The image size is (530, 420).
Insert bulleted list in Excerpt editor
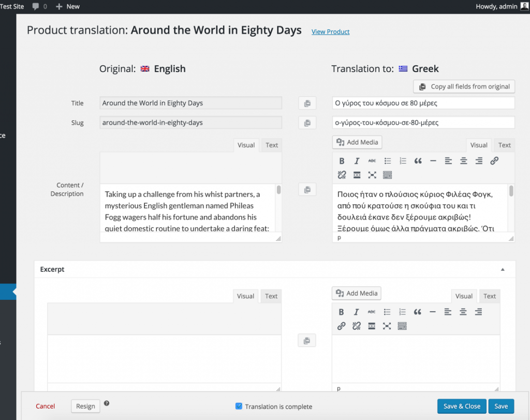[387, 312]
